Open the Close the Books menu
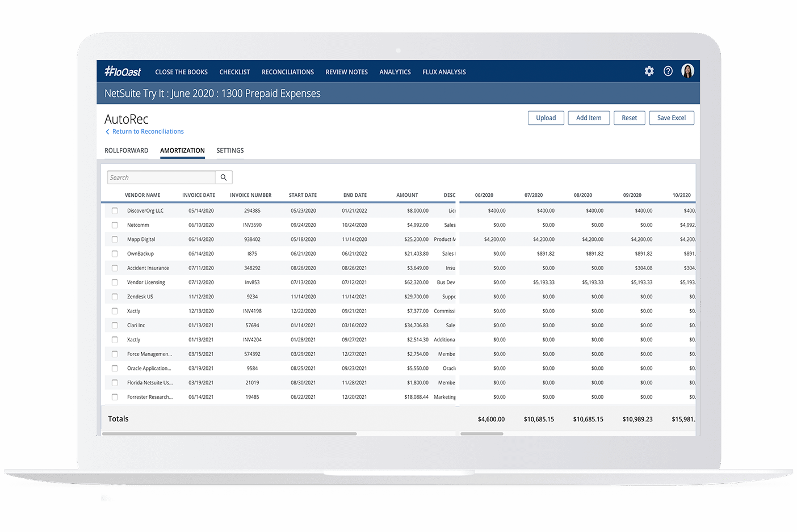This screenshot has width=797, height=532. 181,72
